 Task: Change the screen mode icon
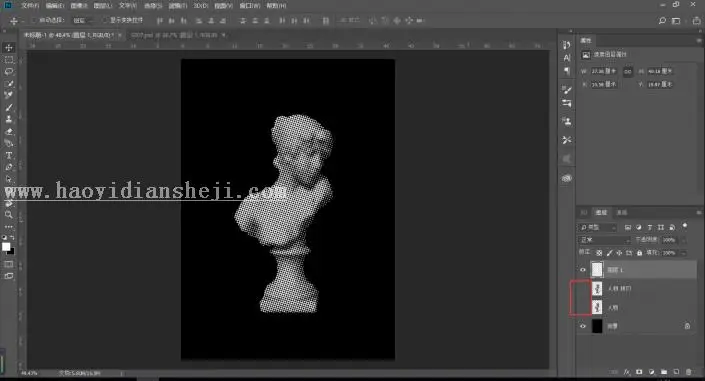click(x=9, y=276)
